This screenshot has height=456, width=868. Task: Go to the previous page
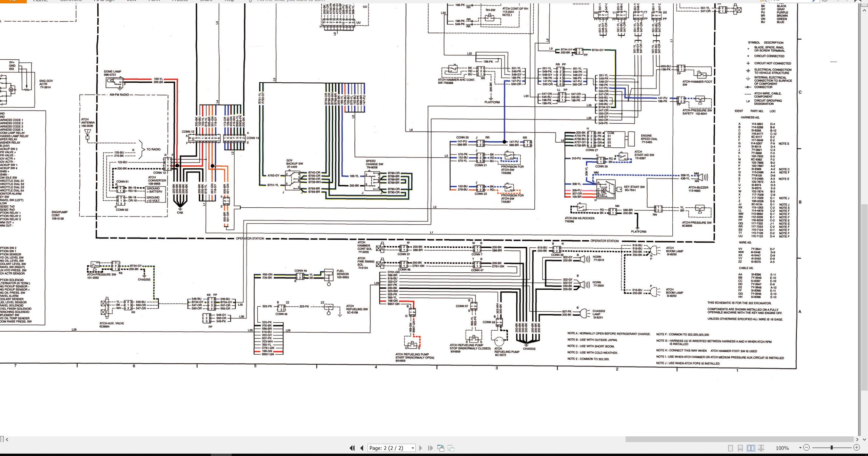click(x=362, y=448)
